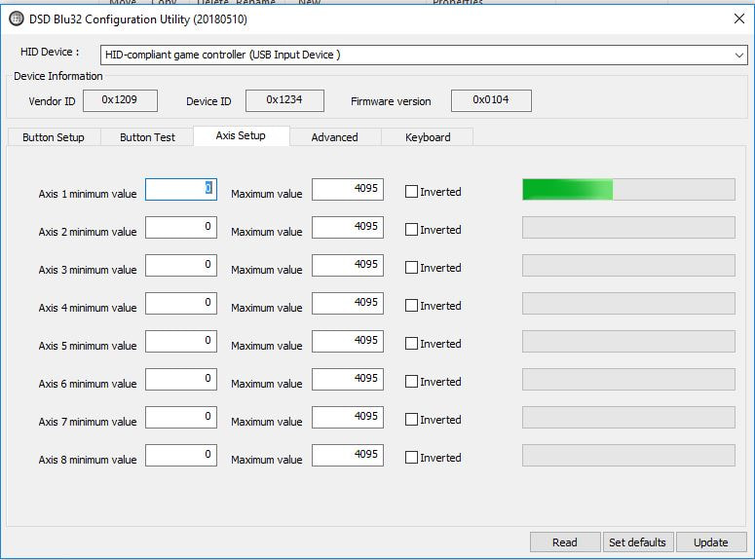Select the Axis 4 maximum value box

click(347, 303)
